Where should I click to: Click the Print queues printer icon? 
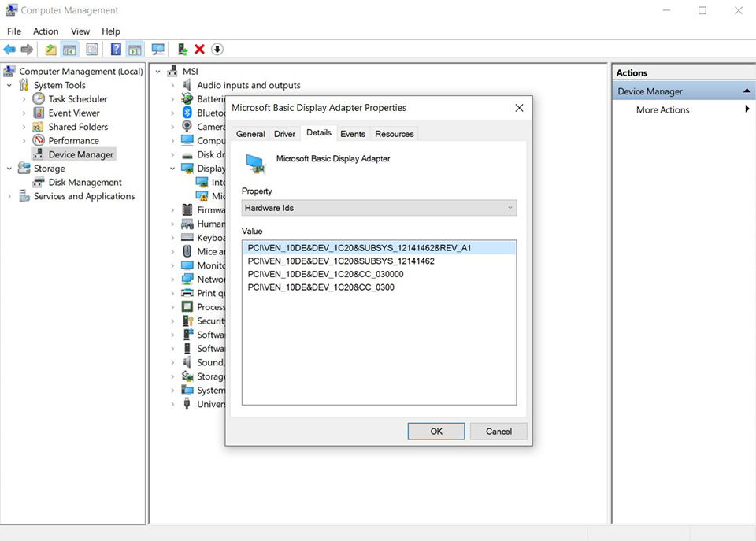click(187, 293)
